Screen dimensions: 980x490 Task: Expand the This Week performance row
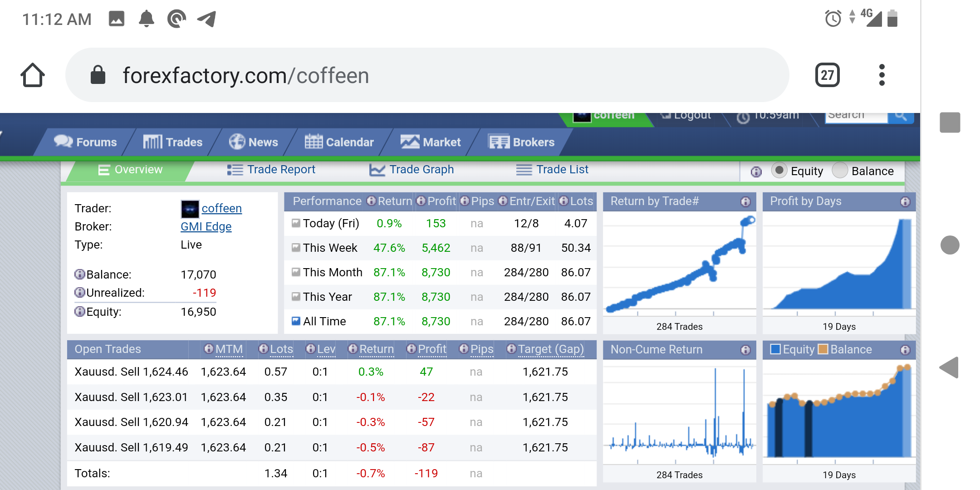[296, 248]
